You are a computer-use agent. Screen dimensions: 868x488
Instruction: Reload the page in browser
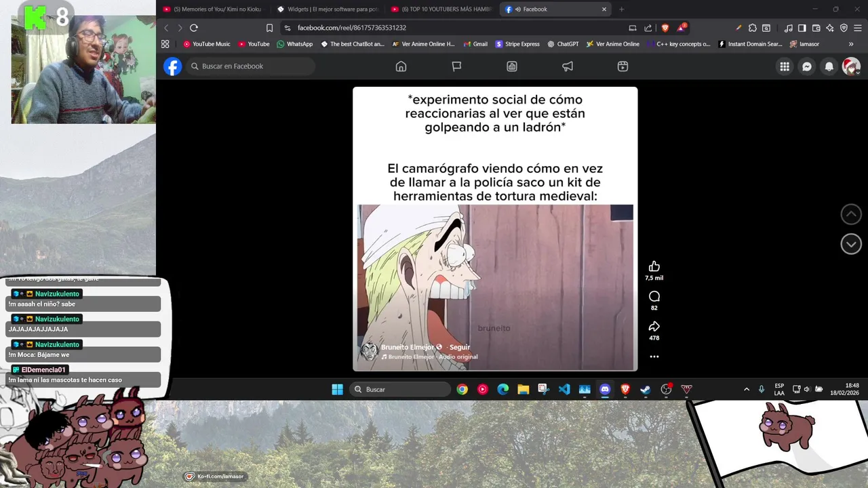193,28
